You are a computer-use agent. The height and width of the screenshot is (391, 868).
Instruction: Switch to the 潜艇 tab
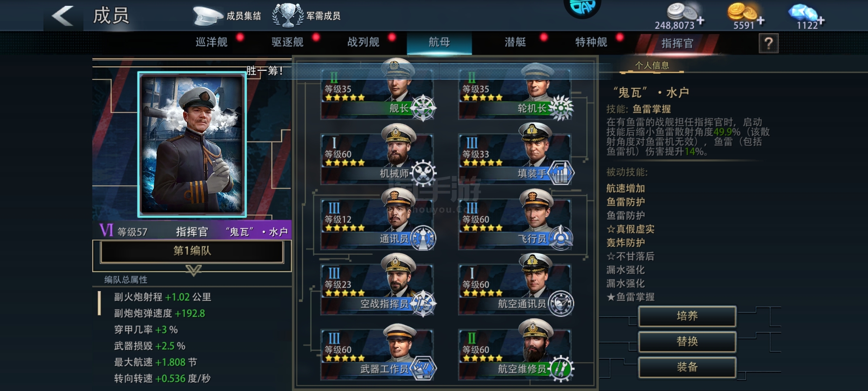(515, 42)
